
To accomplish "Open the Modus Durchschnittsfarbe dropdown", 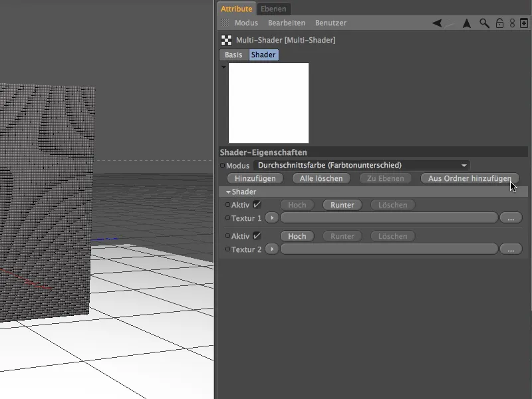I will [362, 165].
